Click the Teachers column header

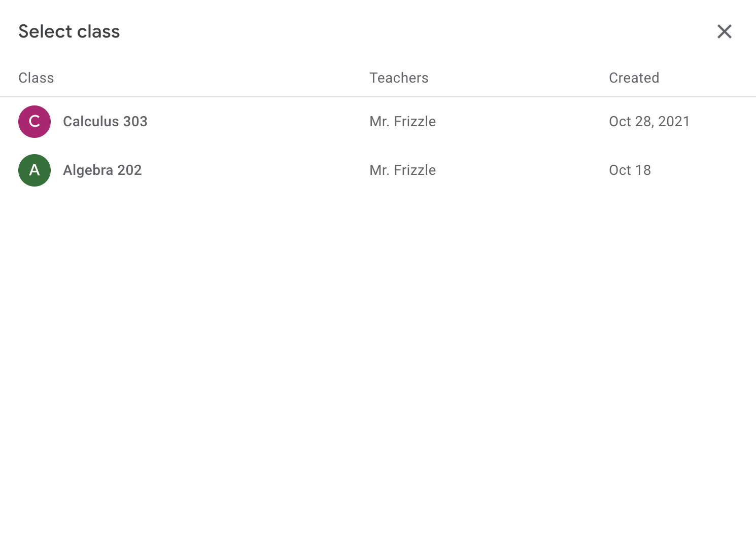(x=399, y=78)
